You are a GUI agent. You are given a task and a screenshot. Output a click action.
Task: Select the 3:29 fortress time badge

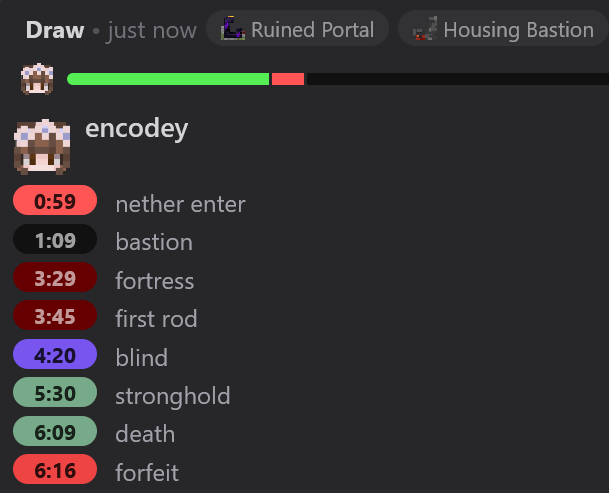coord(55,277)
